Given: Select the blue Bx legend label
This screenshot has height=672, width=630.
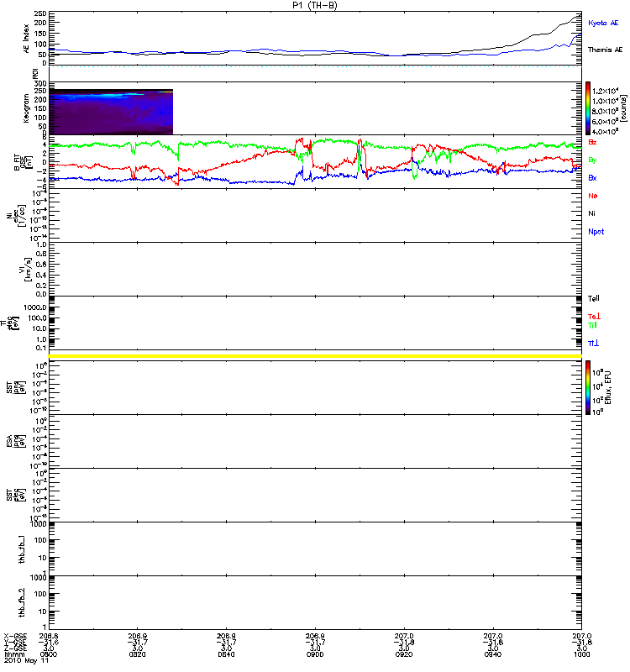Looking at the screenshot, I should point(592,178).
